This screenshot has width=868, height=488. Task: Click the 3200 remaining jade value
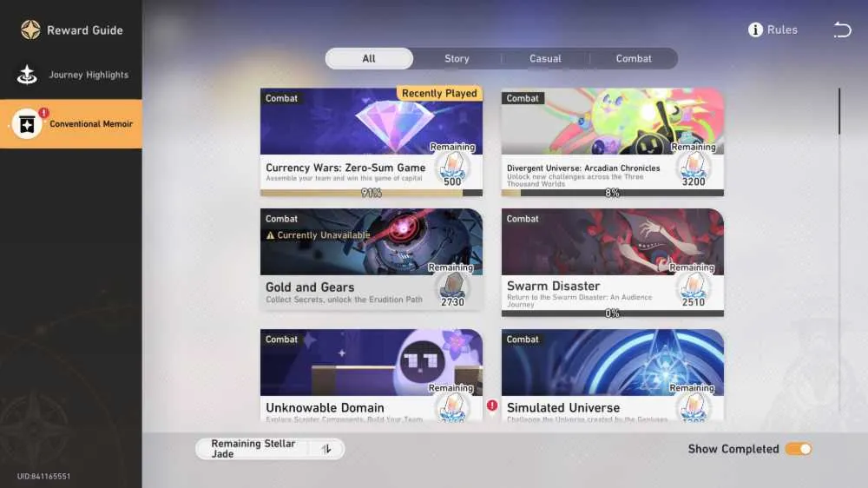coord(693,181)
